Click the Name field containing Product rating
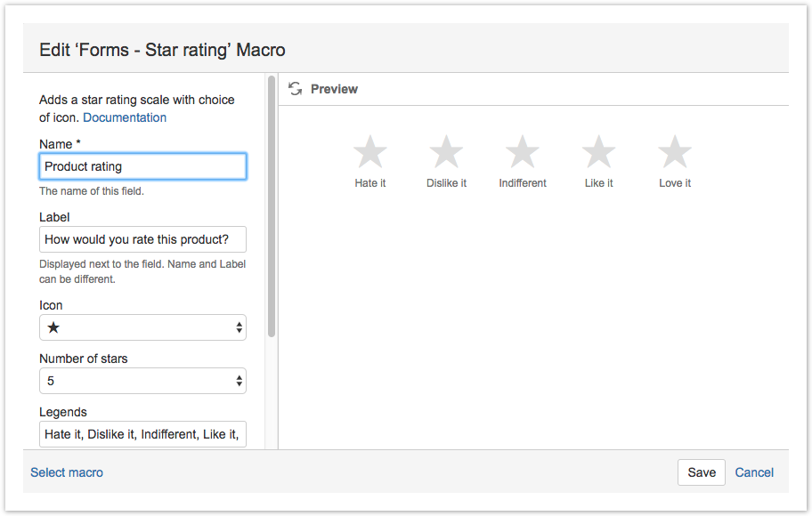Viewport: 812px width, 516px height. 143,166
